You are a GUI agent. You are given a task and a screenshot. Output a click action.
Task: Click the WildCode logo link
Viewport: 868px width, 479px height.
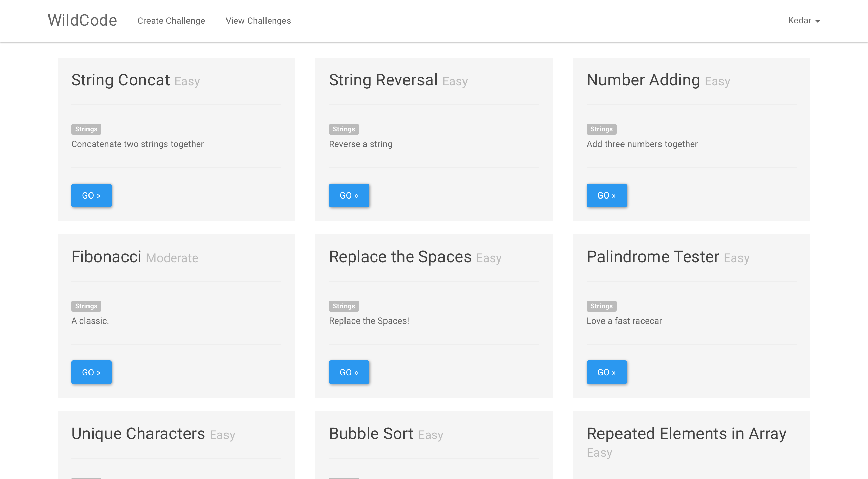click(x=82, y=20)
